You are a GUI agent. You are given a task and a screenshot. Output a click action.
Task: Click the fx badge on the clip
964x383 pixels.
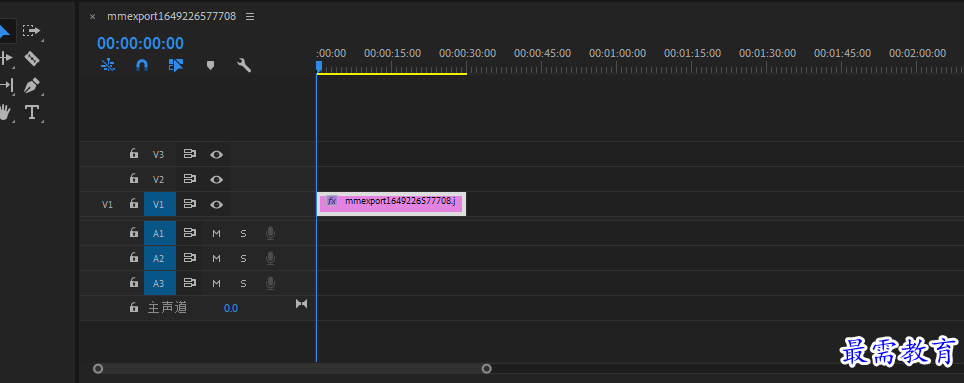332,200
